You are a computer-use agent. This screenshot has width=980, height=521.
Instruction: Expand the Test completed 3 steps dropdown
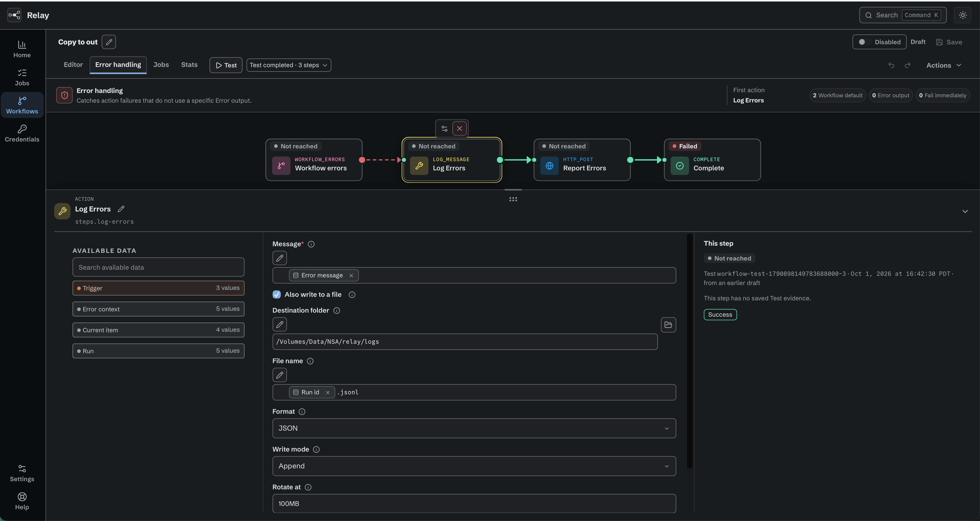[289, 65]
